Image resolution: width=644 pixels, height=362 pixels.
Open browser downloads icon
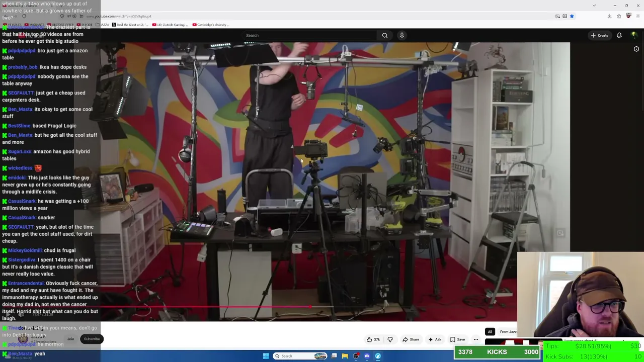(x=609, y=16)
